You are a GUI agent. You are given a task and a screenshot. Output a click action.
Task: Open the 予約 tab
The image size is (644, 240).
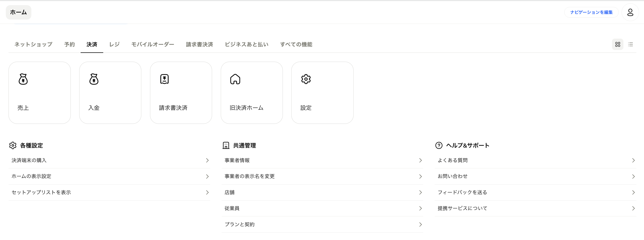tap(69, 44)
